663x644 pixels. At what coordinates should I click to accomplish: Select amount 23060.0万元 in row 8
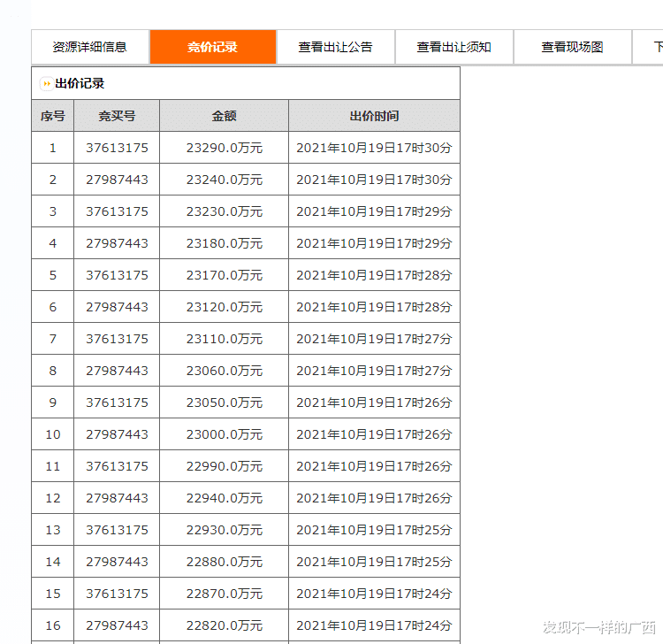[x=225, y=371]
